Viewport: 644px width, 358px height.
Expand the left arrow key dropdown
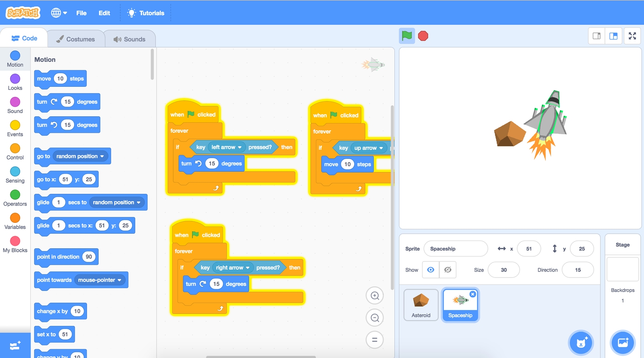click(240, 147)
